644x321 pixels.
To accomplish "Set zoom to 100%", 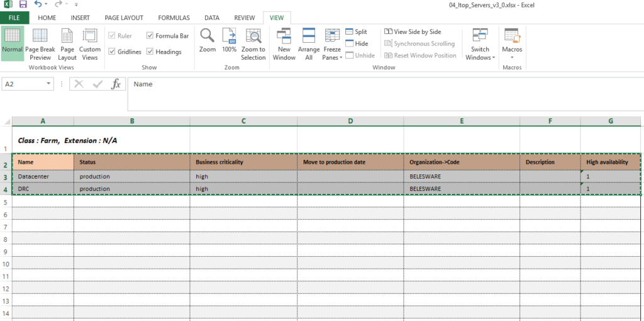I will click(230, 40).
